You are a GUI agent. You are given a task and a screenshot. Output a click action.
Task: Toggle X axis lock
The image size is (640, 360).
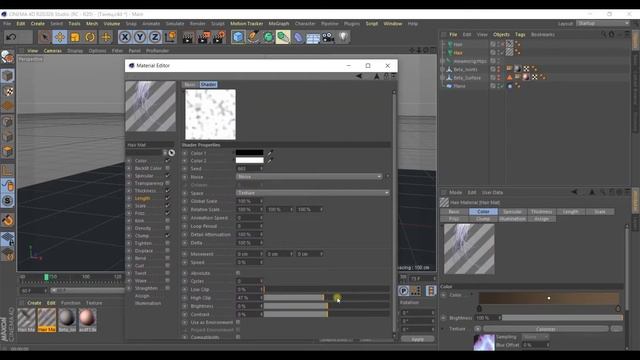pos(125,37)
